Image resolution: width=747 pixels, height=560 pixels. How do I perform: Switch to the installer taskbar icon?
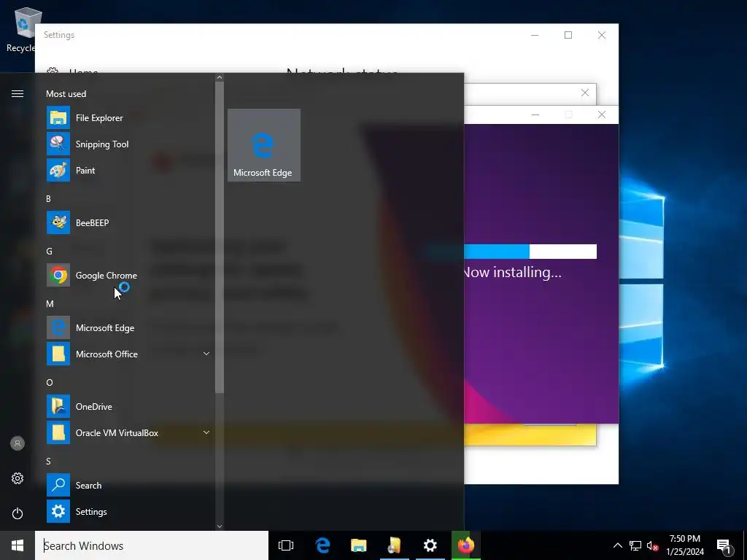395,545
